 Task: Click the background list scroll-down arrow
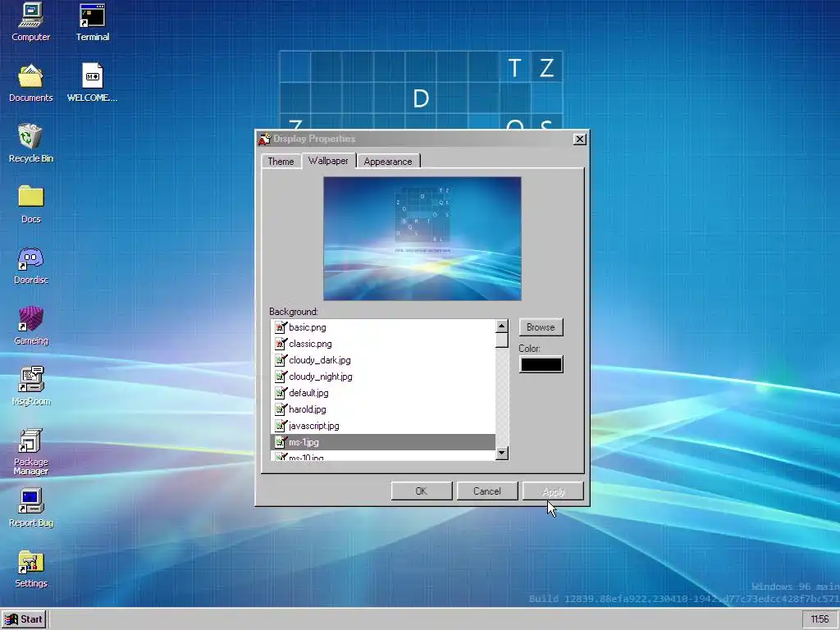click(x=502, y=453)
